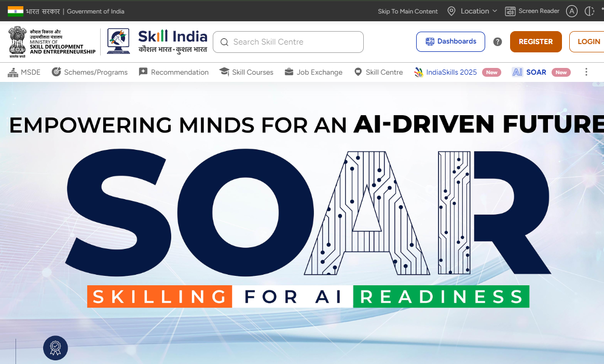Click the LOGIN button
Viewport: 604px width, 364px height.
pyautogui.click(x=588, y=42)
